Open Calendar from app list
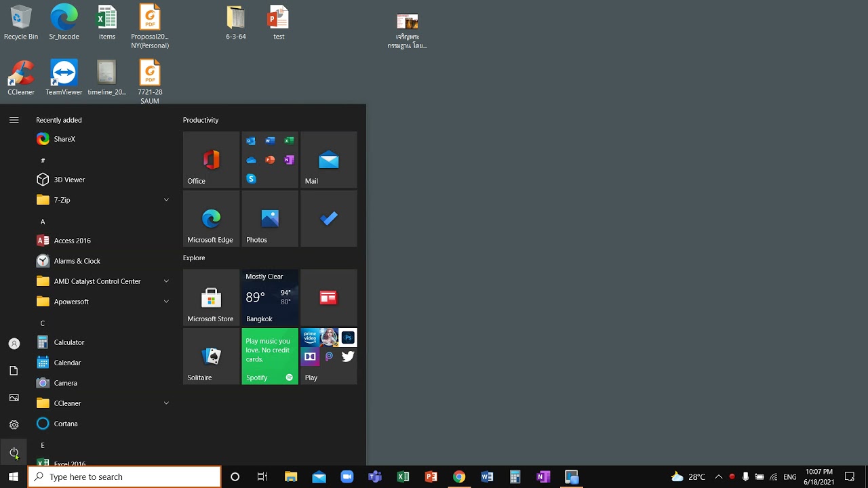 pos(103,363)
